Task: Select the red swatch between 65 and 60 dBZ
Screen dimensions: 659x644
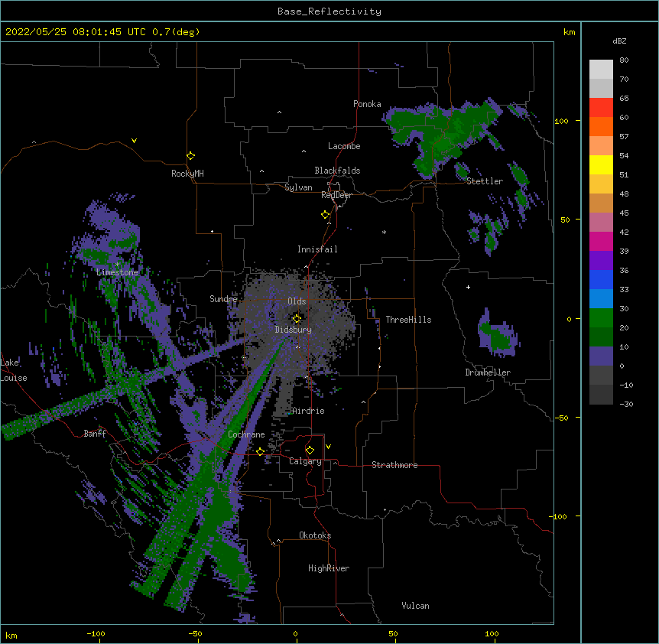Action: click(x=601, y=107)
